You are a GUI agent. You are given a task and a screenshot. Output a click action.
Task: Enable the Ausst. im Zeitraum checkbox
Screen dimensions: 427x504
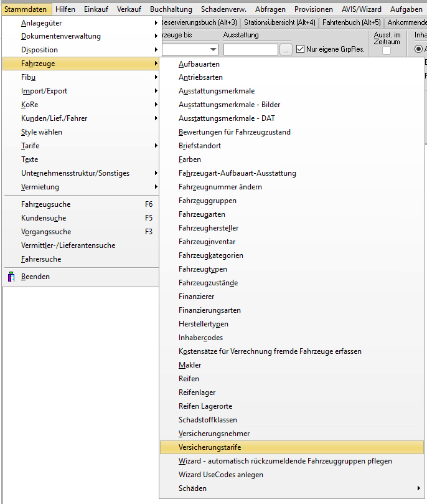click(387, 51)
